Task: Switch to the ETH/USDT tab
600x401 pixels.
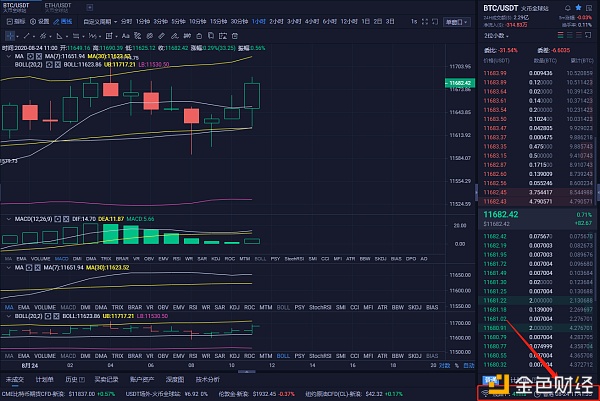Action: pyautogui.click(x=59, y=7)
